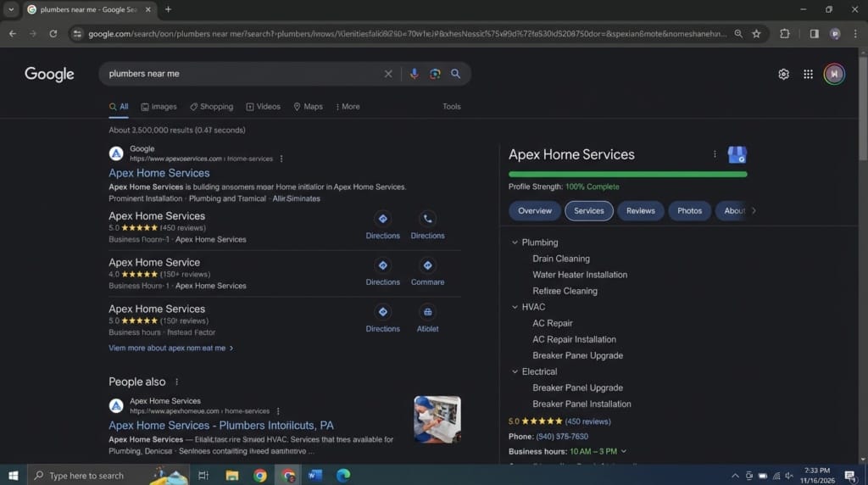This screenshot has height=485, width=868.
Task: Open Google quick settings gear icon
Action: [x=783, y=74]
